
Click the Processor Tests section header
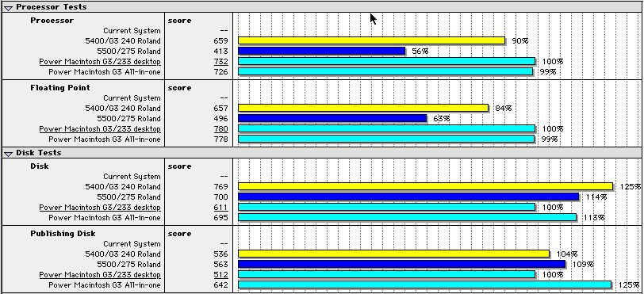coord(52,7)
